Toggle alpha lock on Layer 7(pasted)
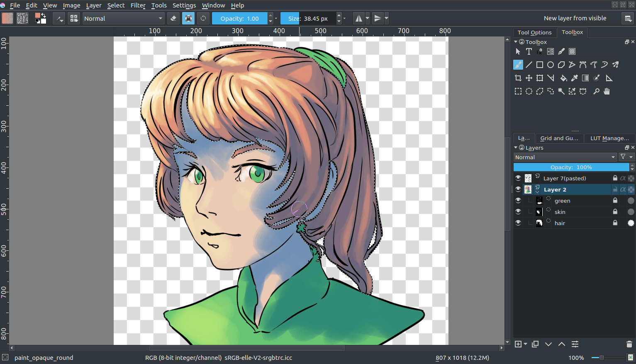The height and width of the screenshot is (364, 636). click(623, 177)
